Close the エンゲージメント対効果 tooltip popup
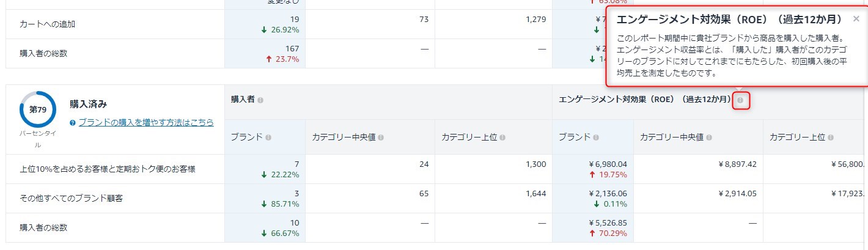 [x=856, y=19]
